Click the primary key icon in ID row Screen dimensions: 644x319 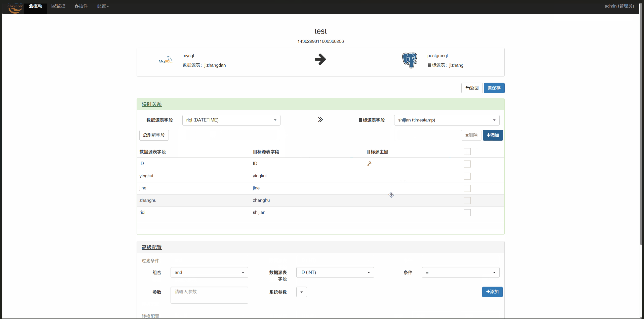point(369,164)
